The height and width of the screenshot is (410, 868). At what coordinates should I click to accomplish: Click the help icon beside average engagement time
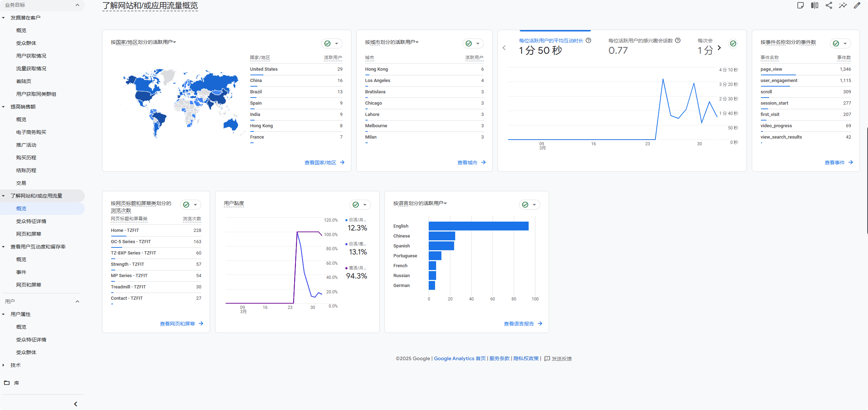pyautogui.click(x=588, y=40)
